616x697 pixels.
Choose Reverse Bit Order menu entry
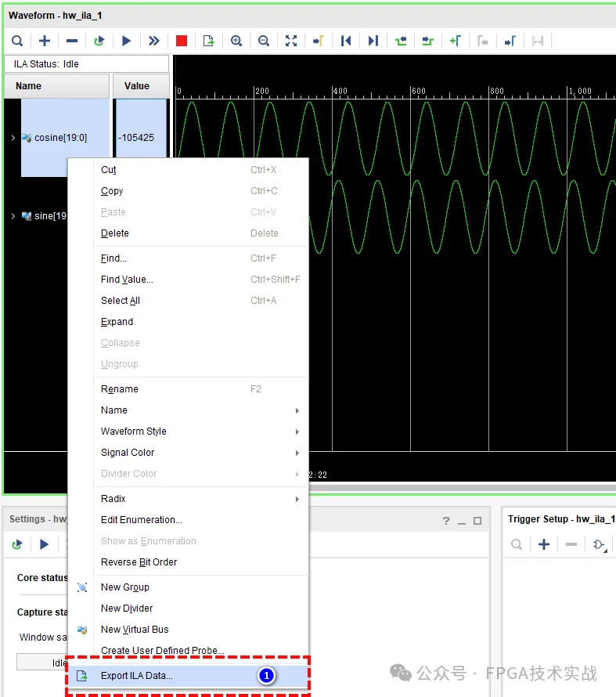[x=139, y=562]
